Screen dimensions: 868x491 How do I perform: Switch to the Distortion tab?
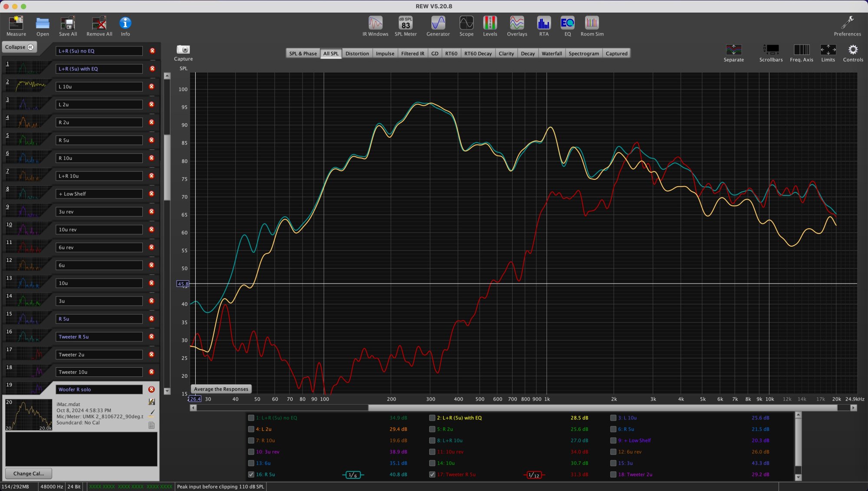[x=357, y=53]
